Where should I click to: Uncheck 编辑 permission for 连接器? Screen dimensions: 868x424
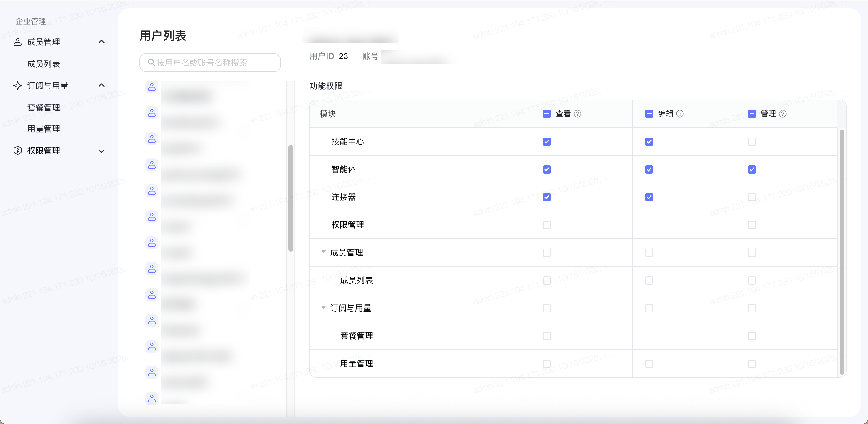[649, 197]
